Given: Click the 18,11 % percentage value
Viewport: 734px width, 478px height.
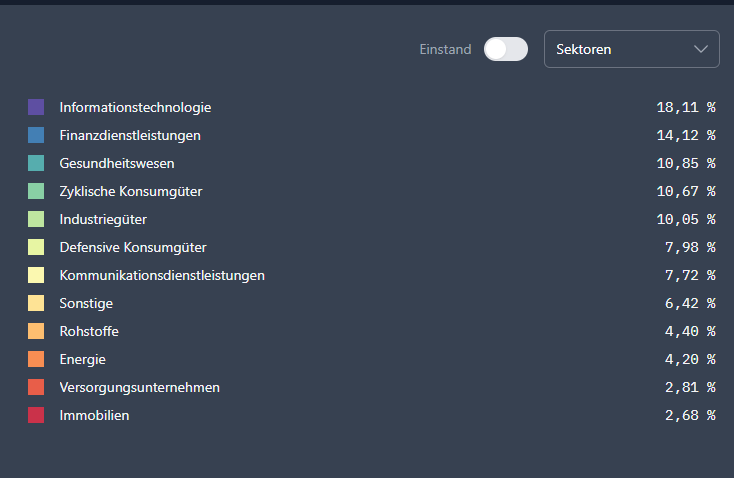Looking at the screenshot, I should (686, 107).
